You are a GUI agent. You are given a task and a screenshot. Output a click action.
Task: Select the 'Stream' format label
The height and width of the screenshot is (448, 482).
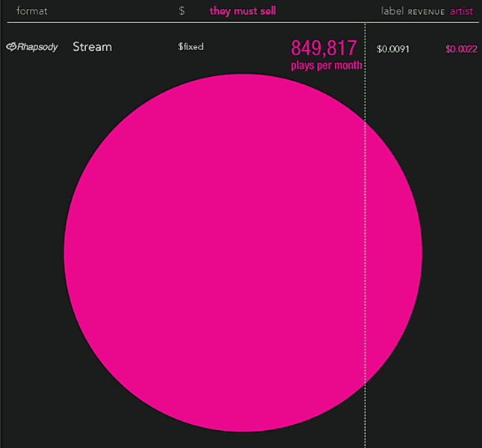pyautogui.click(x=92, y=47)
